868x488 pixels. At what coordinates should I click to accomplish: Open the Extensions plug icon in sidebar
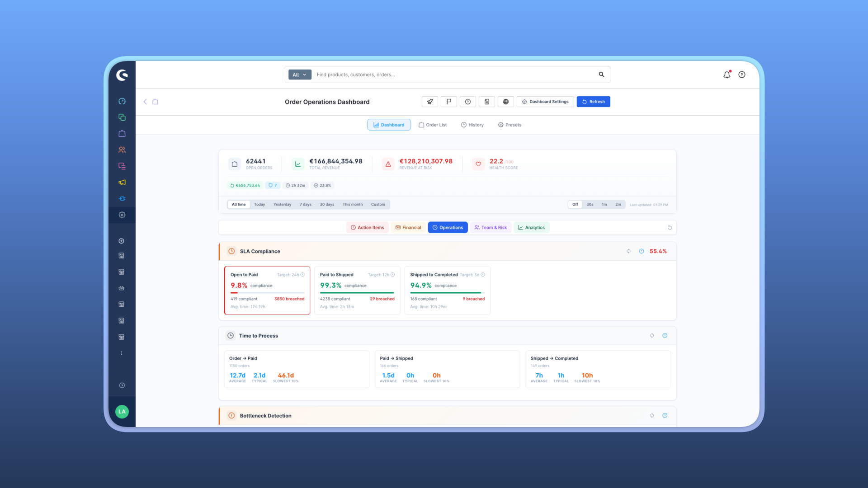[122, 199]
